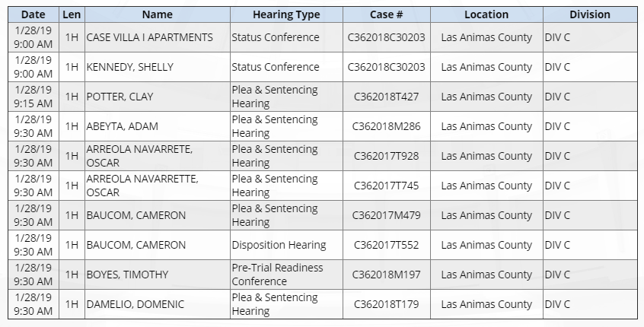
Task: Select case number C362018M286
Action: coord(387,126)
